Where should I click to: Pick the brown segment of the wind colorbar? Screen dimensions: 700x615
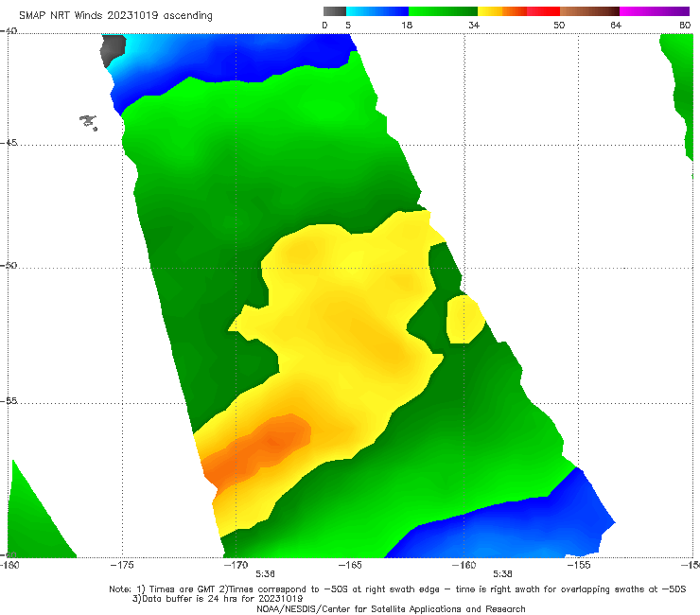pos(589,11)
